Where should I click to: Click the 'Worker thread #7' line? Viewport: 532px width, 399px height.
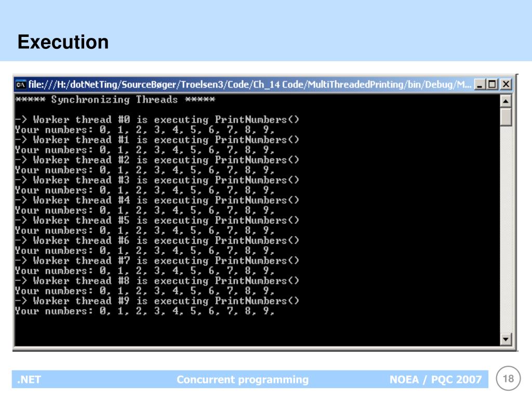tap(157, 261)
